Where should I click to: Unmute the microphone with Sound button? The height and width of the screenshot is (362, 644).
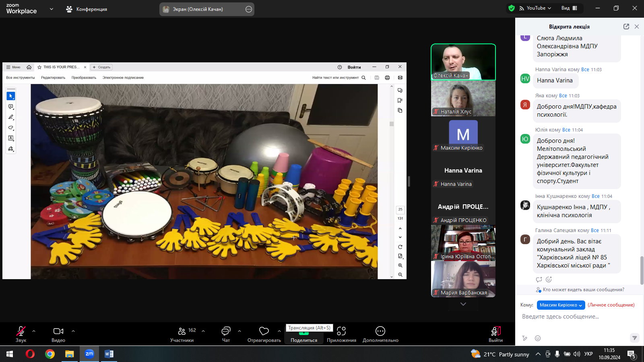[x=21, y=331]
